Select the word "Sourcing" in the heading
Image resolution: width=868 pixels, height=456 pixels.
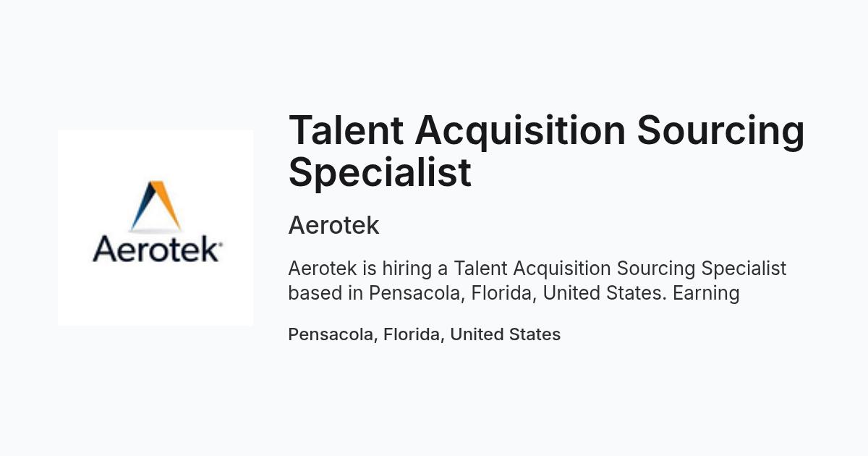pos(720,132)
